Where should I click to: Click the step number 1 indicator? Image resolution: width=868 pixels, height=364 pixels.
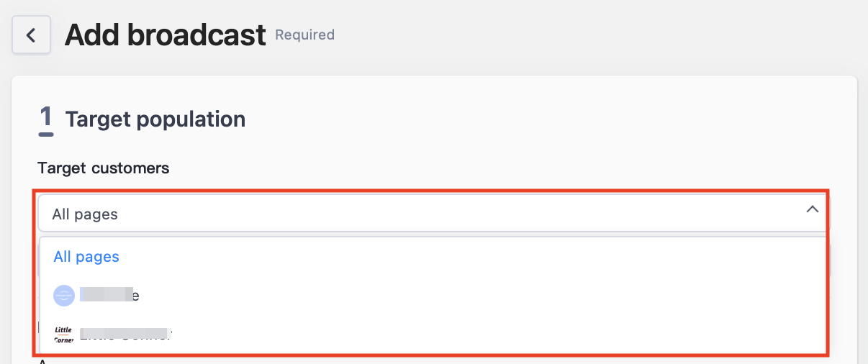[x=46, y=119]
